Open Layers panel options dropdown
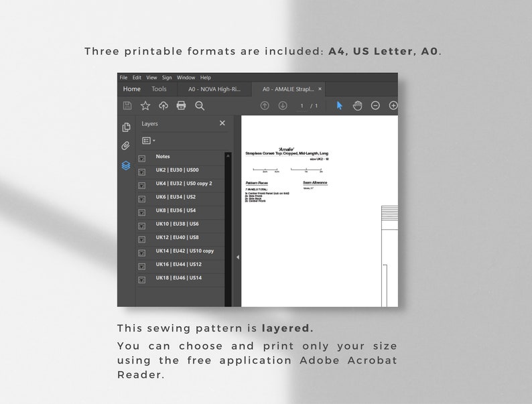This screenshot has width=532, height=404. pyautogui.click(x=149, y=141)
